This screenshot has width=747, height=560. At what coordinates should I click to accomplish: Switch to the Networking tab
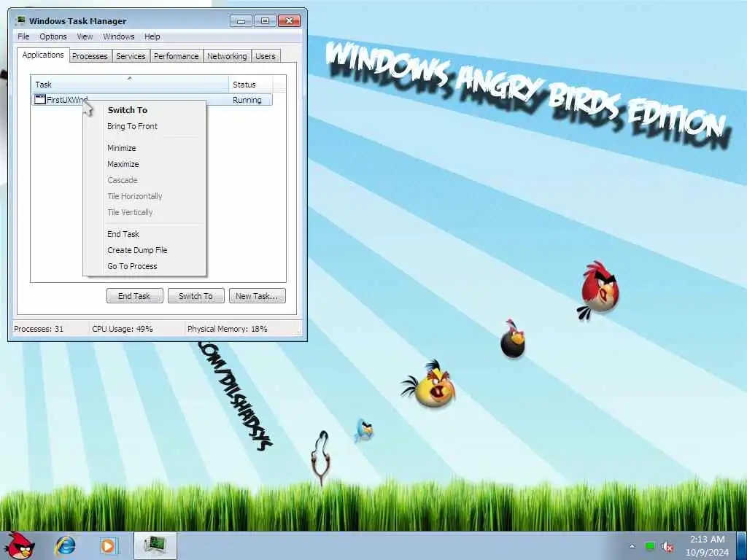(x=227, y=56)
